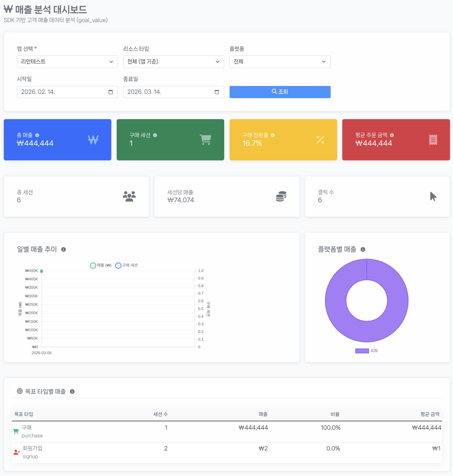Click the purple iOS donut segment

coord(336,301)
